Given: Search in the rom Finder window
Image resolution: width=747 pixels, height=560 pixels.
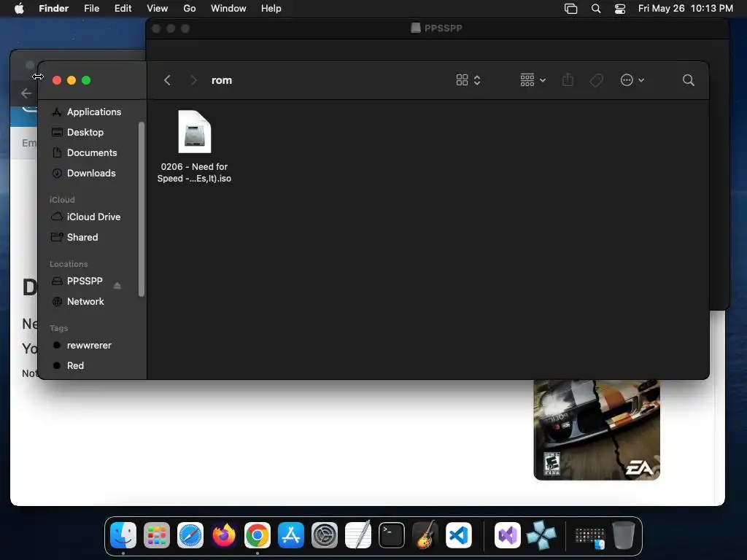Looking at the screenshot, I should point(688,80).
